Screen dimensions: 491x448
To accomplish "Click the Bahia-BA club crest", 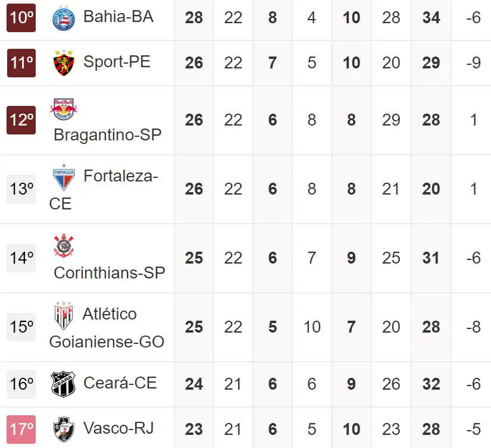I will (64, 18).
